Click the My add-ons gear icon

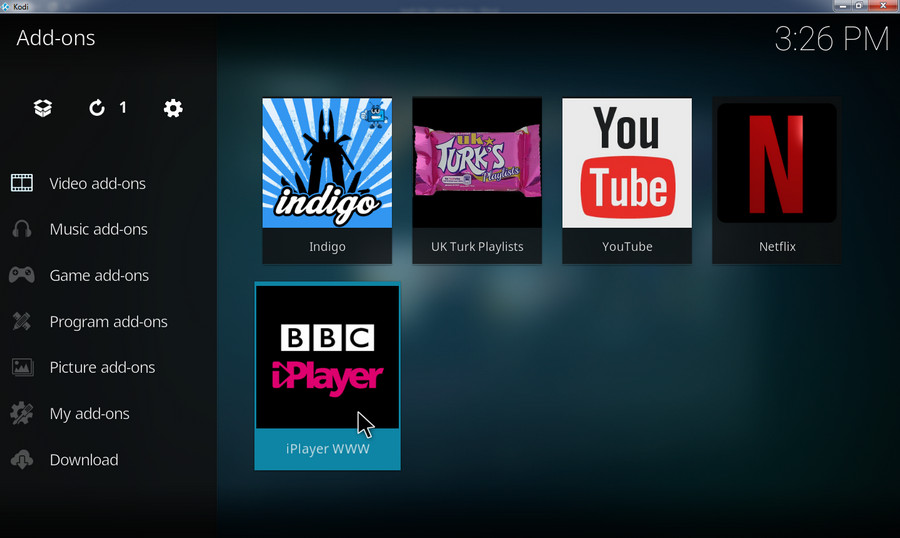(22, 413)
